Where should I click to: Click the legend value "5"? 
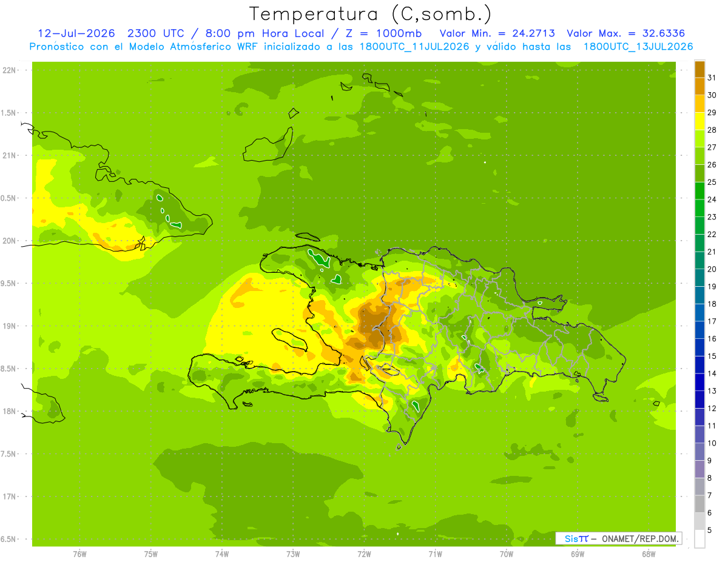coord(710,530)
